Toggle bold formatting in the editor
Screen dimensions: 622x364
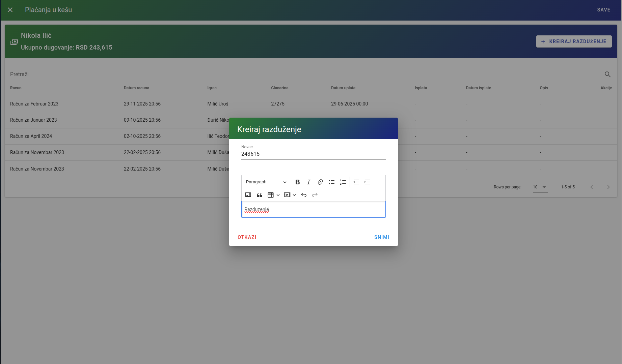coord(297,182)
